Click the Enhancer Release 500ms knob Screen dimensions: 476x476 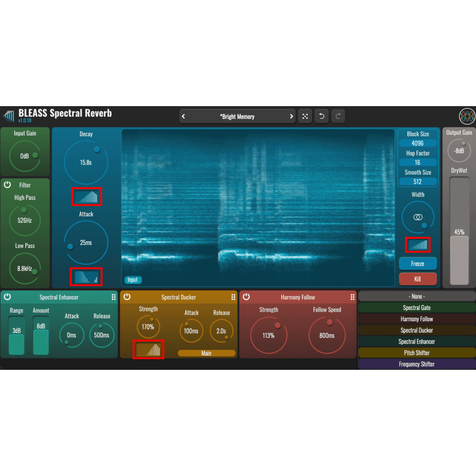101,335
